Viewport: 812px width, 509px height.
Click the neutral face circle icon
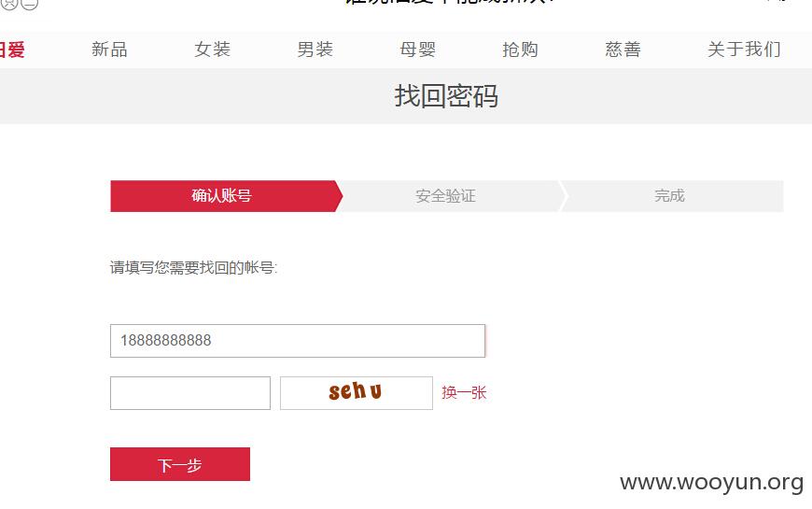[30, 4]
